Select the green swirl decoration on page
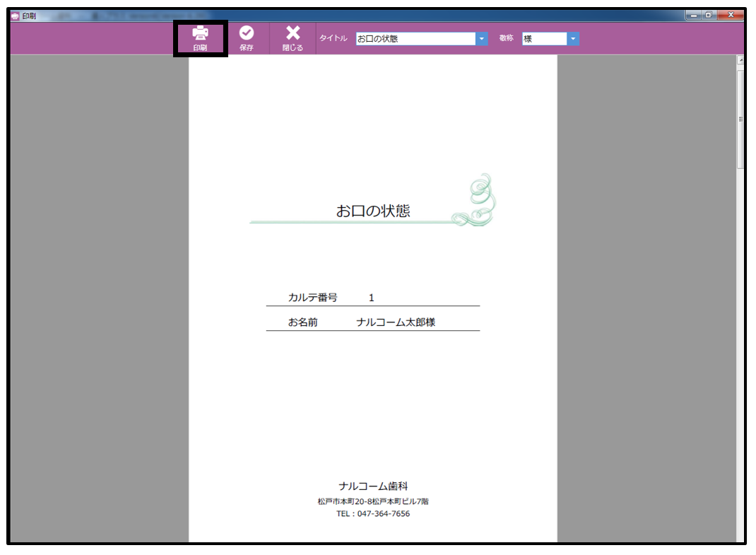 click(474, 200)
